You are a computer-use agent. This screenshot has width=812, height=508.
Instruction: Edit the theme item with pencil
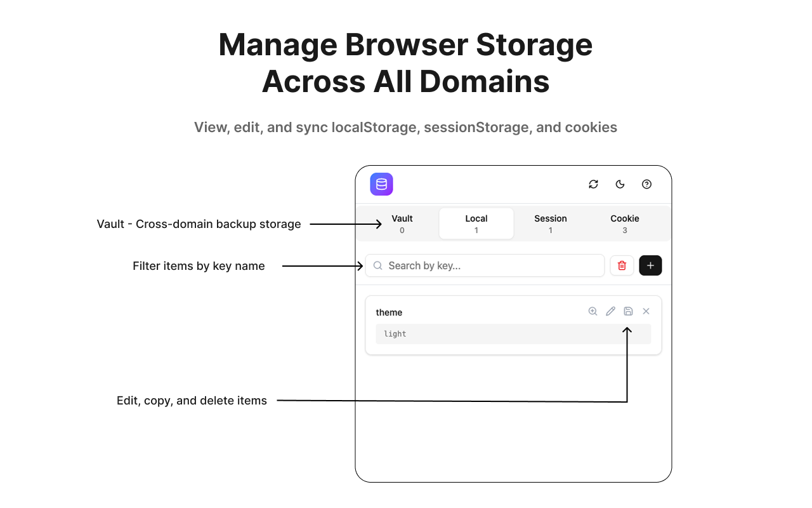pyautogui.click(x=610, y=311)
